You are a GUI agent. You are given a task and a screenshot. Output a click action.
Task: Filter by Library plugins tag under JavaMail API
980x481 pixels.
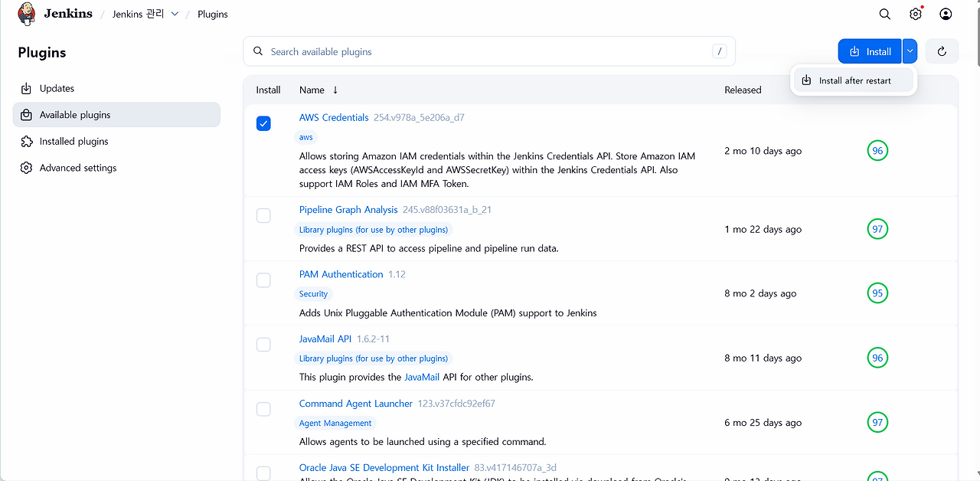tap(374, 358)
